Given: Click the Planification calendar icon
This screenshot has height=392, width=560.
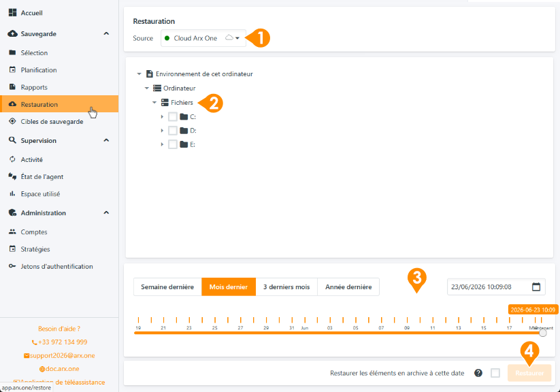Looking at the screenshot, I should coord(12,69).
